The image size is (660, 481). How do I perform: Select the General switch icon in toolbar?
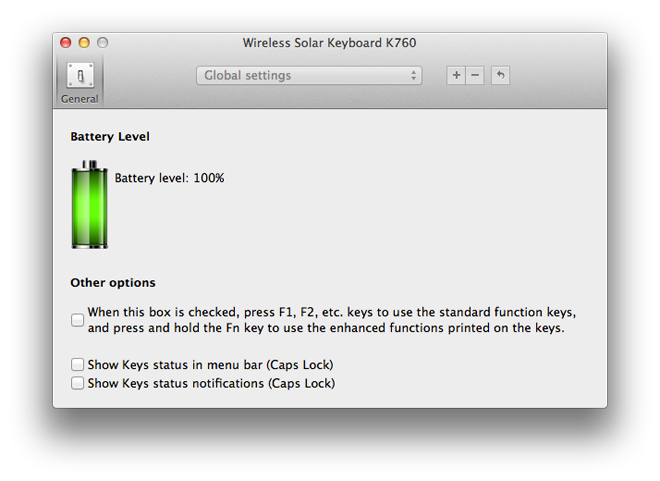80,76
